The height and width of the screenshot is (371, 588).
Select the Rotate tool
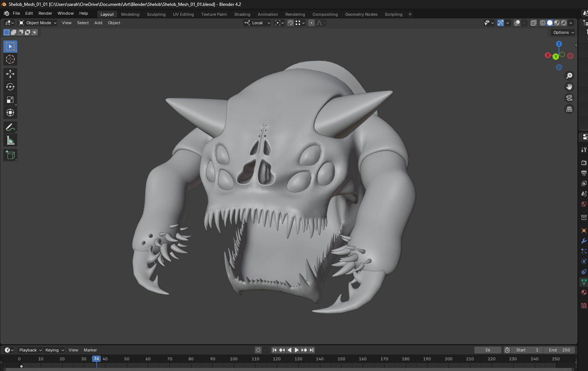[x=10, y=87]
